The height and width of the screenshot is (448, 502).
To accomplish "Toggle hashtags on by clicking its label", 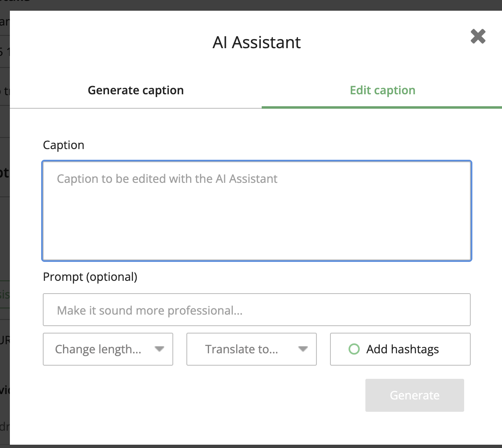I will (x=402, y=349).
